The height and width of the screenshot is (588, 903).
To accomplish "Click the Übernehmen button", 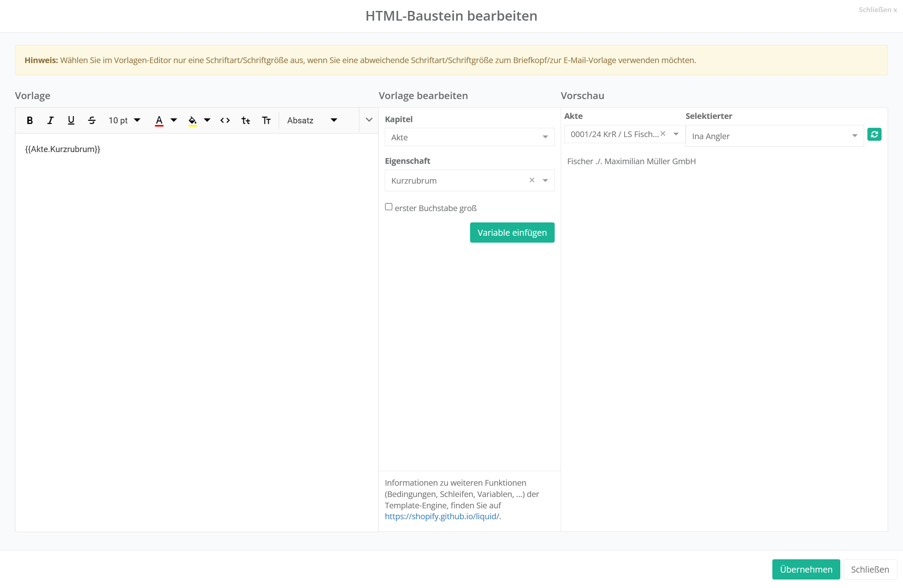I will (806, 569).
